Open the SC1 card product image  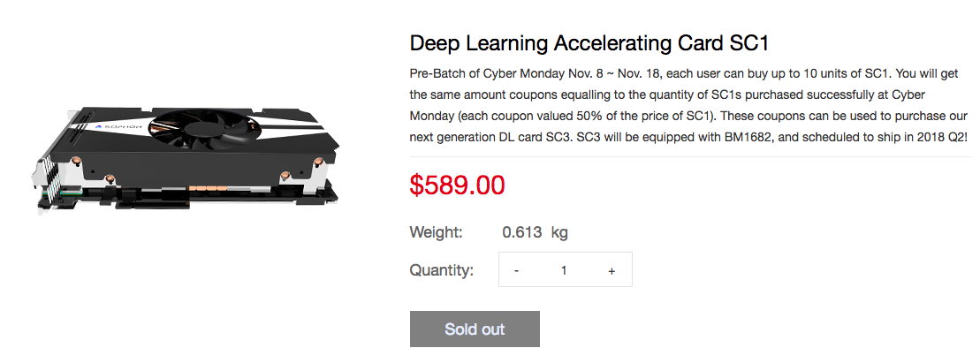[x=187, y=163]
